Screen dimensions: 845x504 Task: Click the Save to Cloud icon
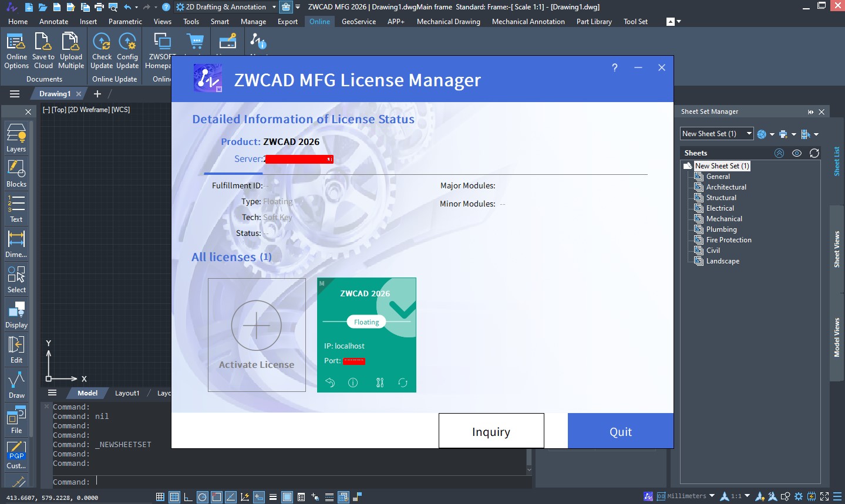(43, 42)
